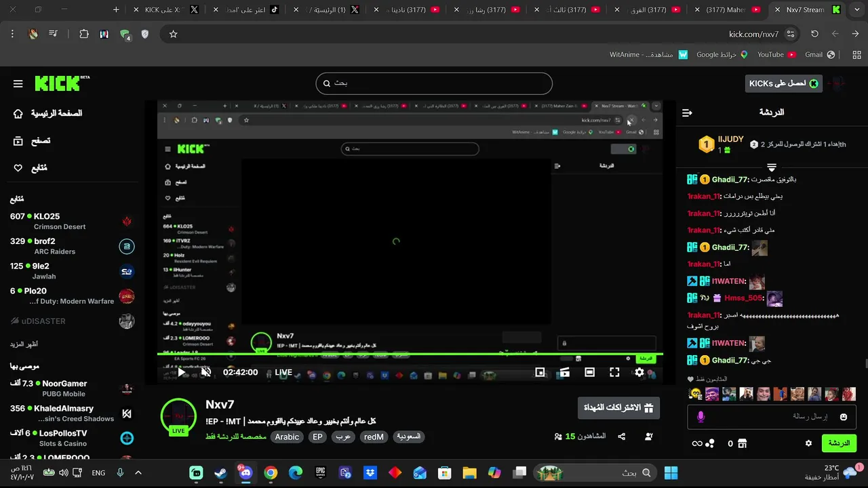Open the Gmail bookmark

[x=819, y=54]
